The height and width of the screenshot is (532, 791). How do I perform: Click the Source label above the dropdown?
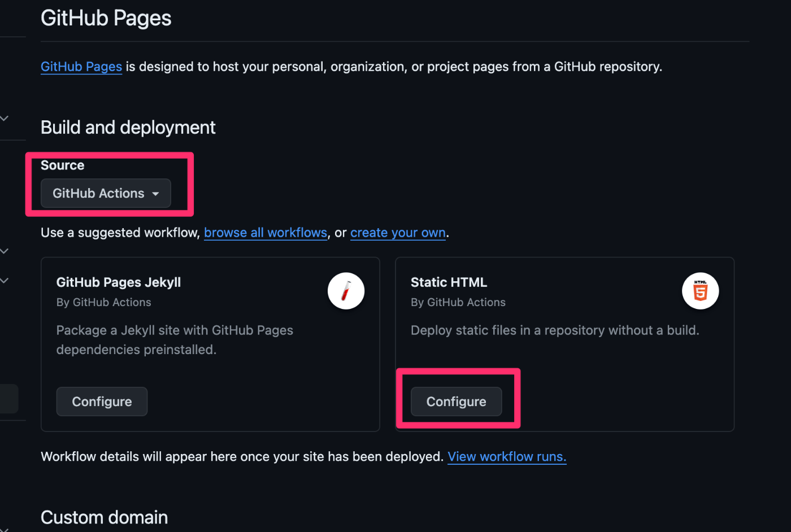coord(63,165)
